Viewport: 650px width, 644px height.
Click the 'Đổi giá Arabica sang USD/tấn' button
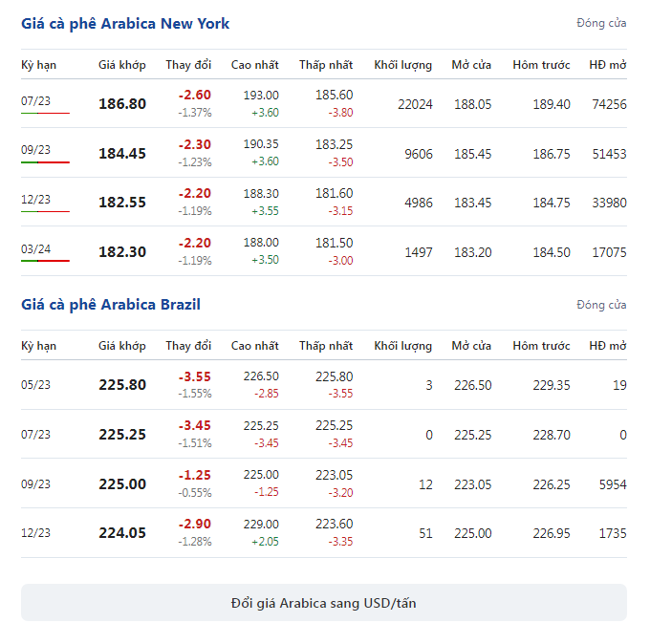324,602
